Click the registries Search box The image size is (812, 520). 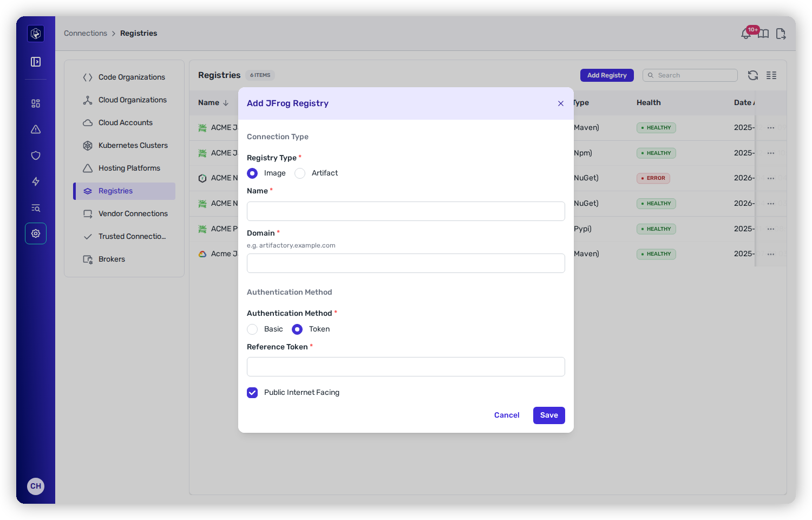[690, 75]
